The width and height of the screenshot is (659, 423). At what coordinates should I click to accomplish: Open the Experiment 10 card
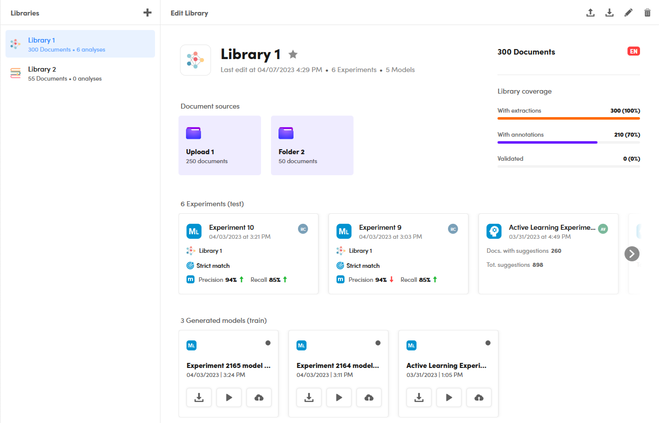[x=248, y=253]
